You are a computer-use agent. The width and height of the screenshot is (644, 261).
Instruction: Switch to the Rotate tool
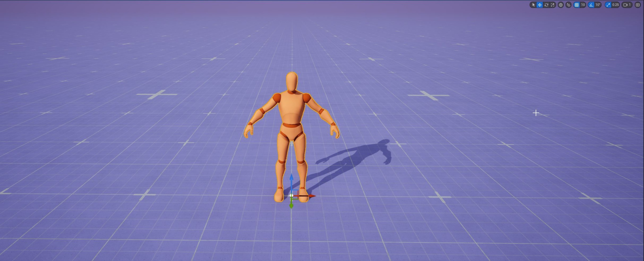point(546,5)
